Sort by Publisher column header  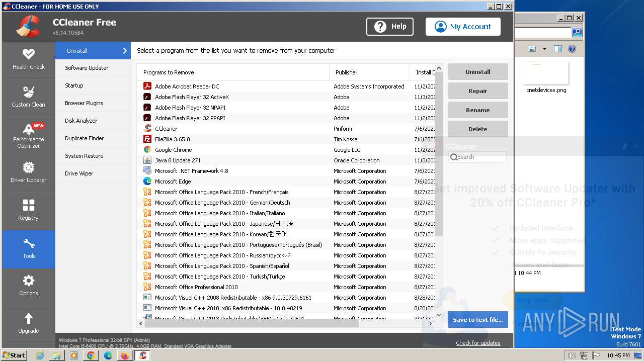(370, 72)
